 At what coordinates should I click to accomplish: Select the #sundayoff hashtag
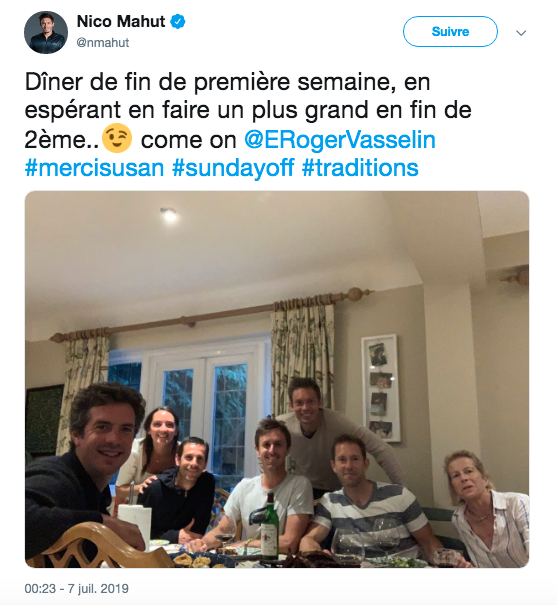(233, 168)
